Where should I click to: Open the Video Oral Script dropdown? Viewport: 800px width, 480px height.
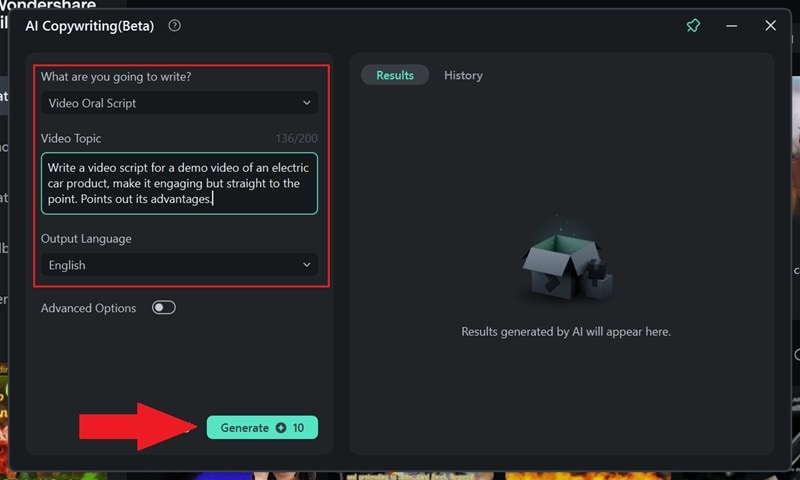[x=179, y=103]
